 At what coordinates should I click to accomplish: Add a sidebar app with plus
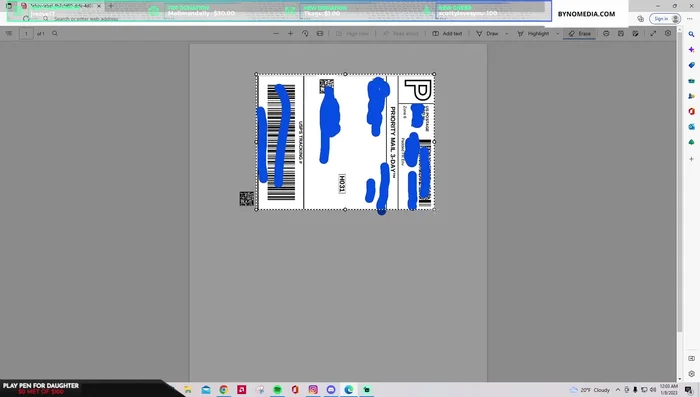point(692,159)
